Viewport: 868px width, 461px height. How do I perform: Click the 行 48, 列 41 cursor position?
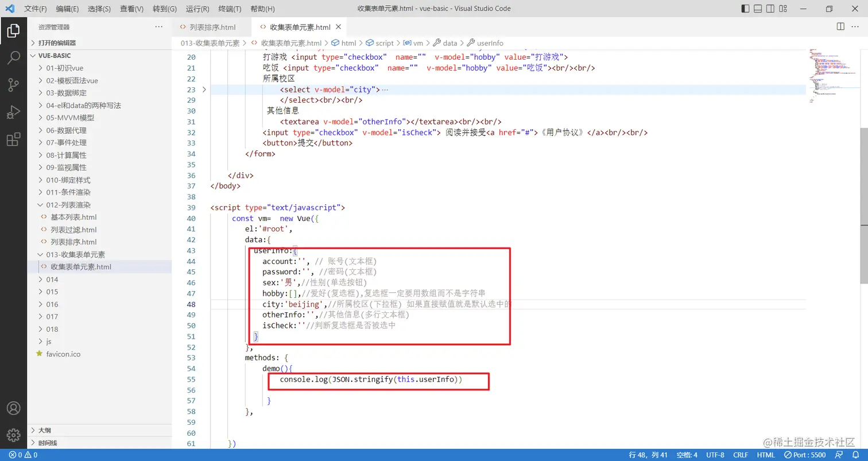click(x=649, y=455)
